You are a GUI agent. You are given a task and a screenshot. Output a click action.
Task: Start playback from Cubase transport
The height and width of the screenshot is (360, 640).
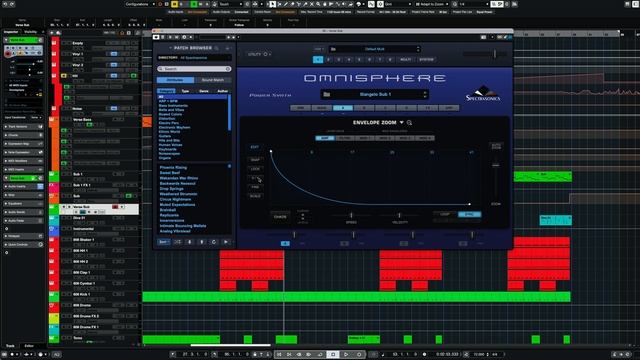click(x=346, y=354)
